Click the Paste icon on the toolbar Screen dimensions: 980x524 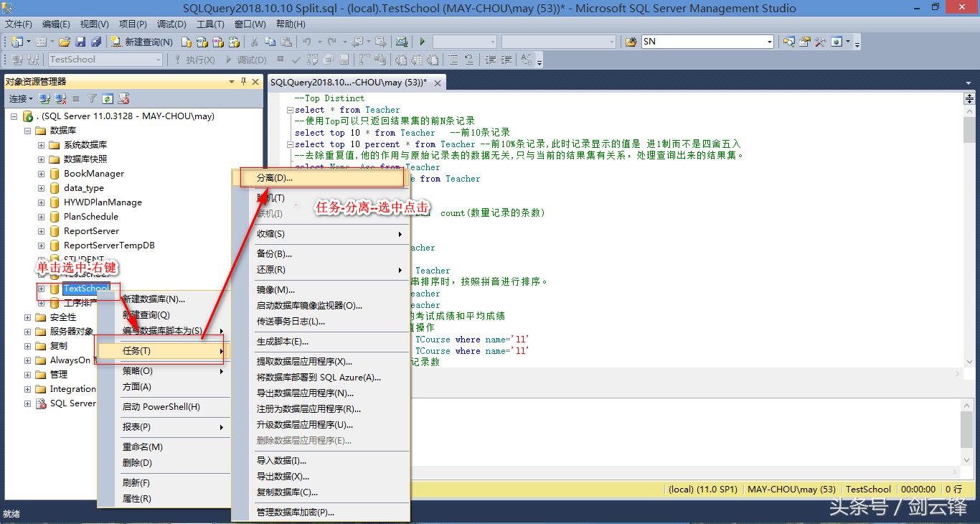pos(288,41)
